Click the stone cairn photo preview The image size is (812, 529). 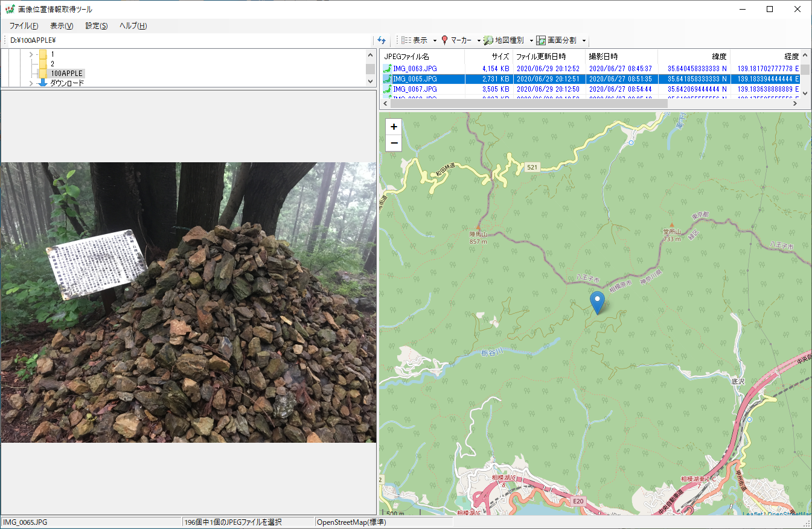pyautogui.click(x=188, y=302)
